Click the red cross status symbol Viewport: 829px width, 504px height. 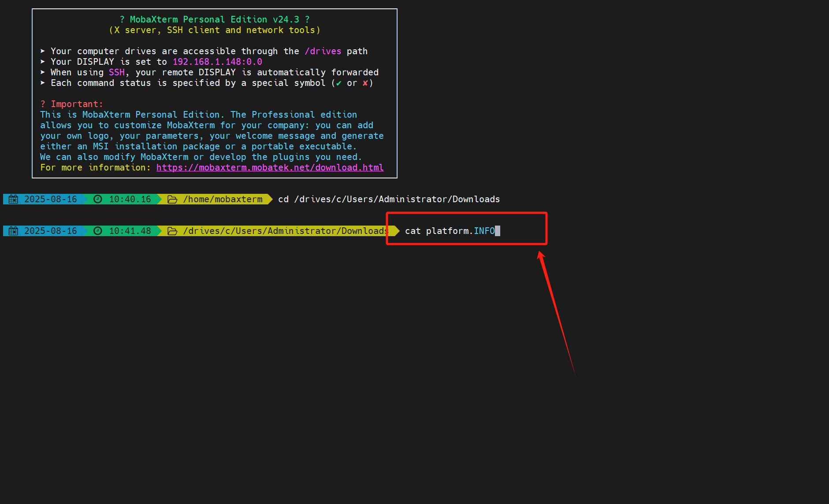[365, 83]
